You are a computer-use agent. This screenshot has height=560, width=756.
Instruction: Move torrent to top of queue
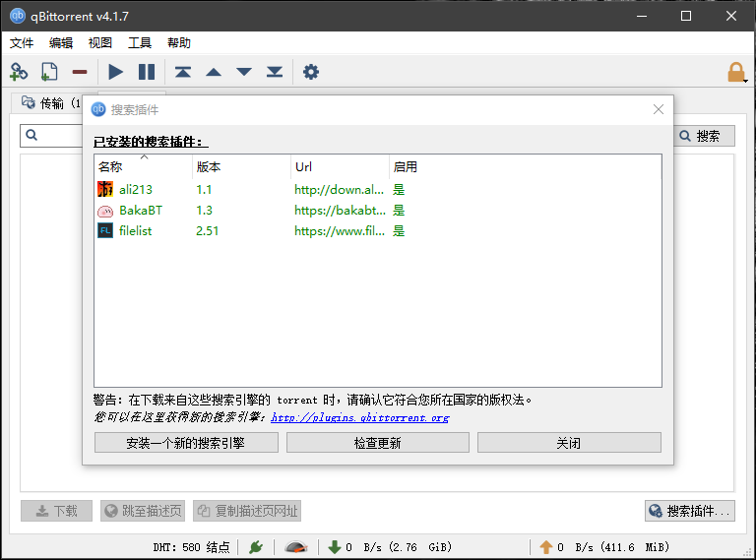click(183, 72)
